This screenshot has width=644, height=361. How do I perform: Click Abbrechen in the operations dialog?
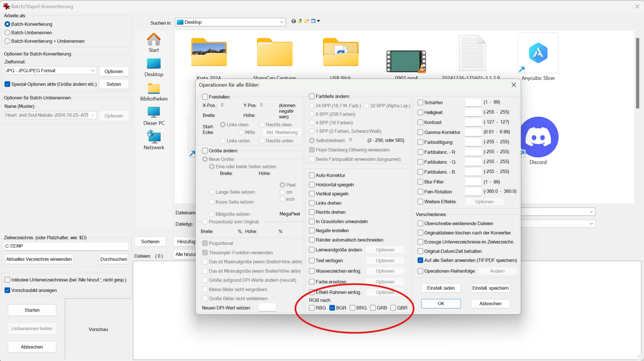490,304
